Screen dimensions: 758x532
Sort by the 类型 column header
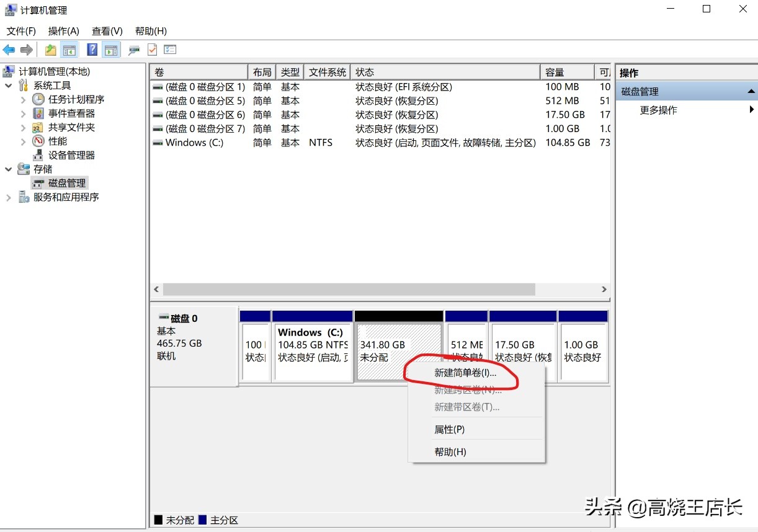click(x=290, y=72)
